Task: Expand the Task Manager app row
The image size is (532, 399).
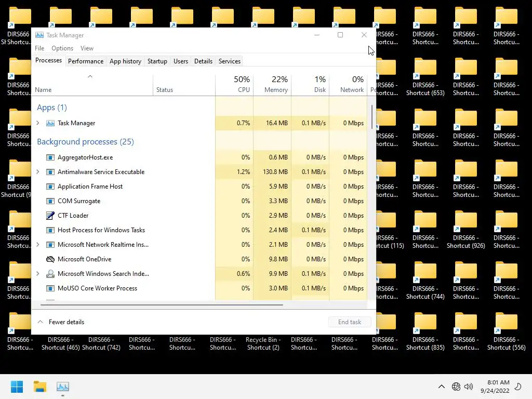Action: click(37, 123)
